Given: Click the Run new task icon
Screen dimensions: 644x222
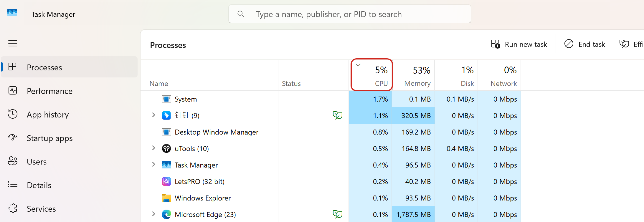Looking at the screenshot, I should pyautogui.click(x=496, y=44).
